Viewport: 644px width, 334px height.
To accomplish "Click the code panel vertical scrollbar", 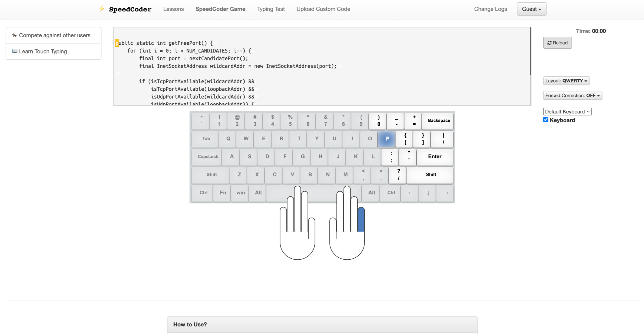I will tap(530, 51).
